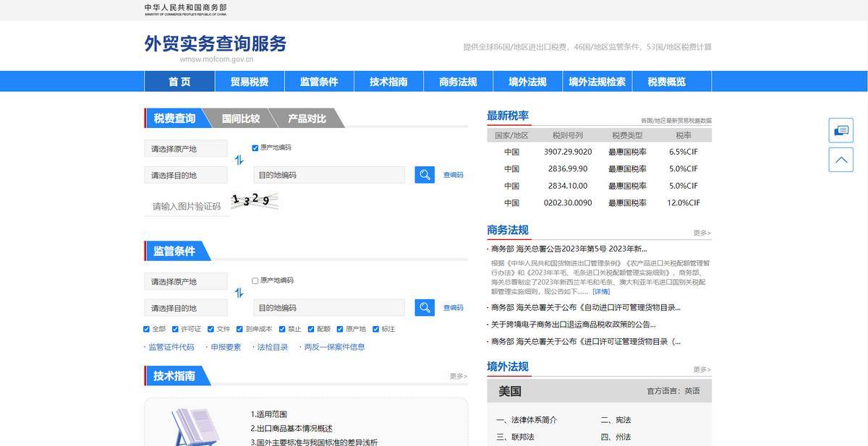The width and height of the screenshot is (868, 446).
Task: Toggle the 许可证 checkbox
Action: [x=176, y=329]
